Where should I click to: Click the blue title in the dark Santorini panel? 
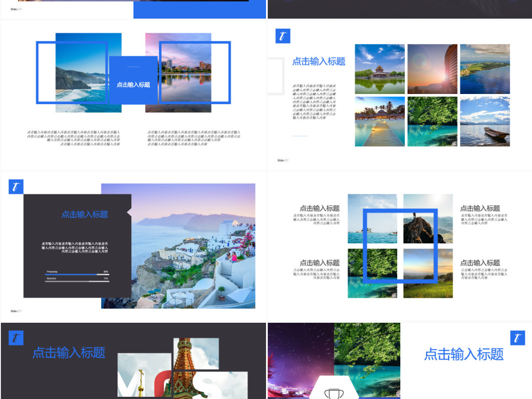(x=85, y=215)
